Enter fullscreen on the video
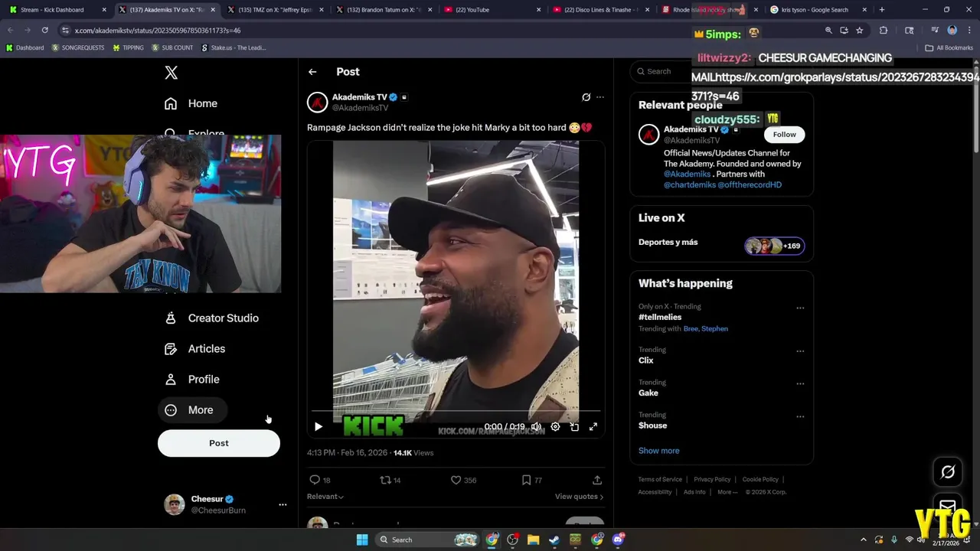This screenshot has height=551, width=980. (x=593, y=427)
